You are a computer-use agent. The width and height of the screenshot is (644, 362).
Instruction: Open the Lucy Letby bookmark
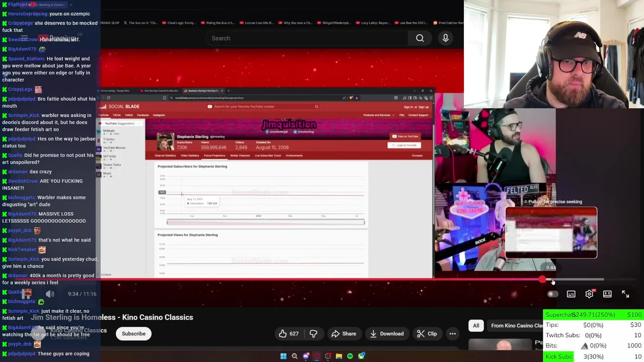pos(372,23)
